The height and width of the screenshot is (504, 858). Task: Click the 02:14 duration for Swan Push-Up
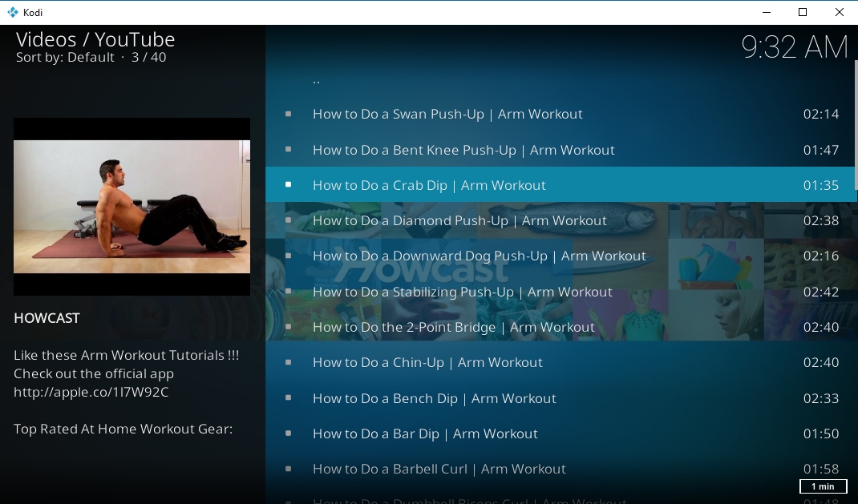821,114
